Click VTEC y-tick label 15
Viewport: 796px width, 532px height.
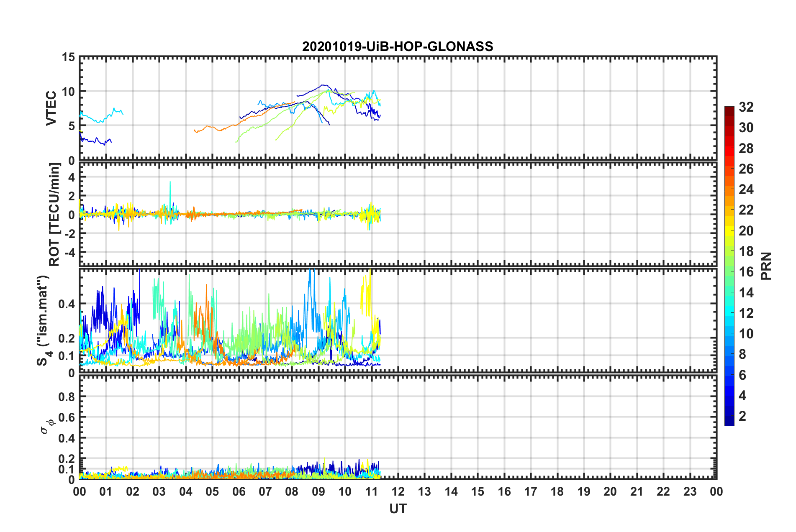point(68,57)
